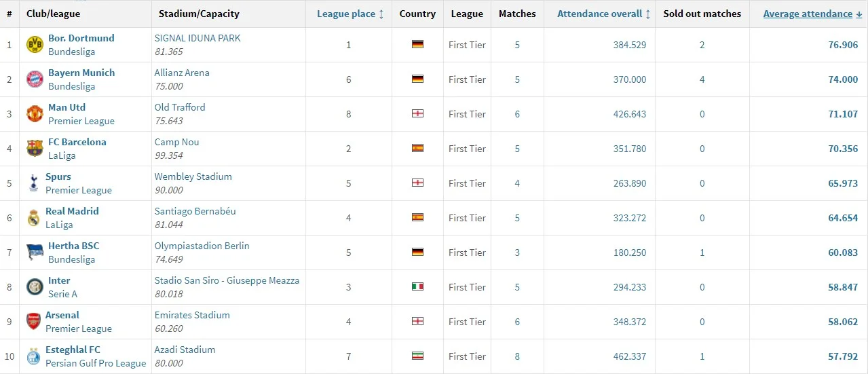Open the Spurs club link

tap(58, 176)
